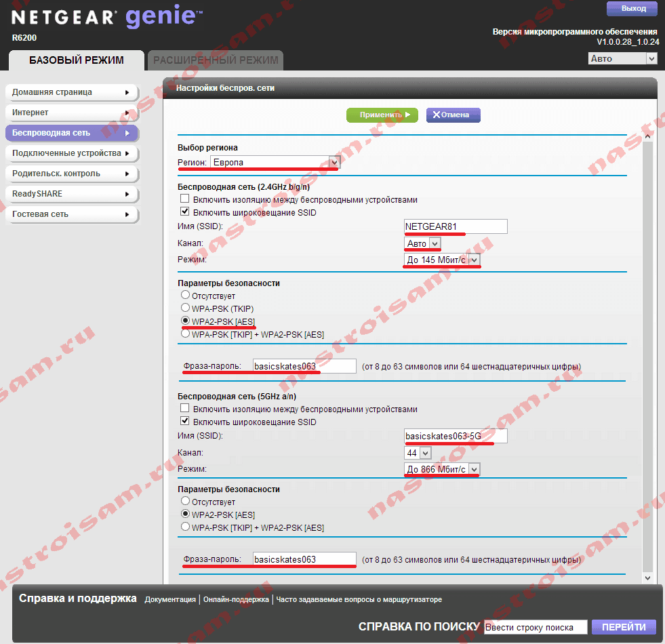Screen dimensions: 665x644
Task: Open Родительск. контроль menu item
Action: (x=72, y=174)
